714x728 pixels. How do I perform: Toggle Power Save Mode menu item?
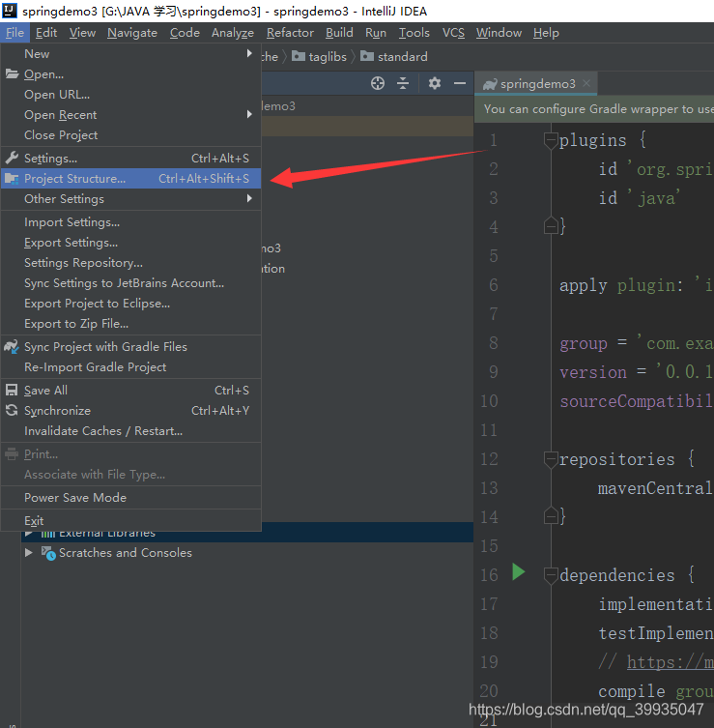pos(130,497)
